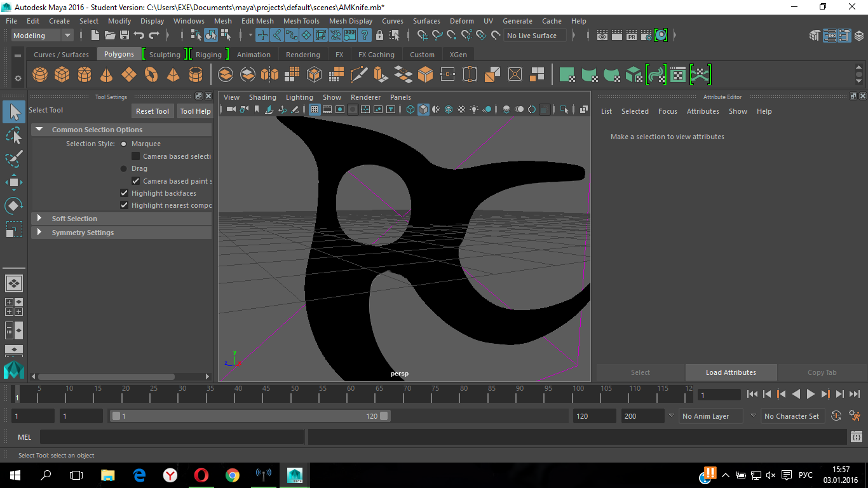Play the animation forwards
The height and width of the screenshot is (488, 868).
(x=810, y=394)
